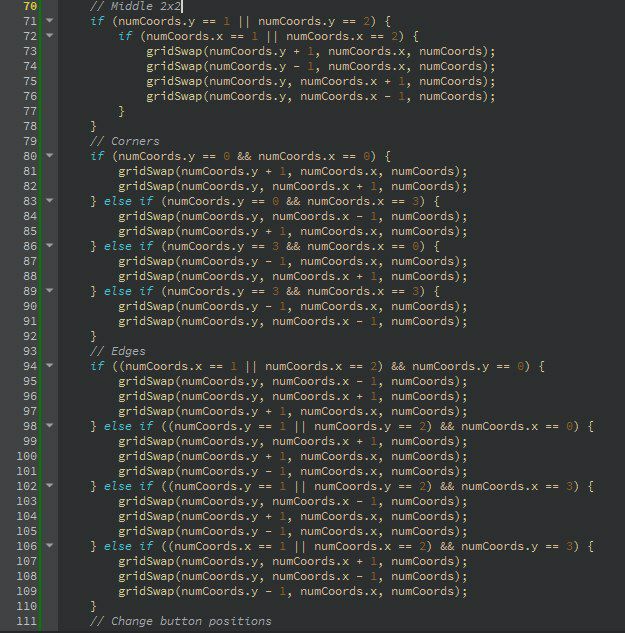
Task: Click line number 100 in the gutter
Action: click(27, 456)
